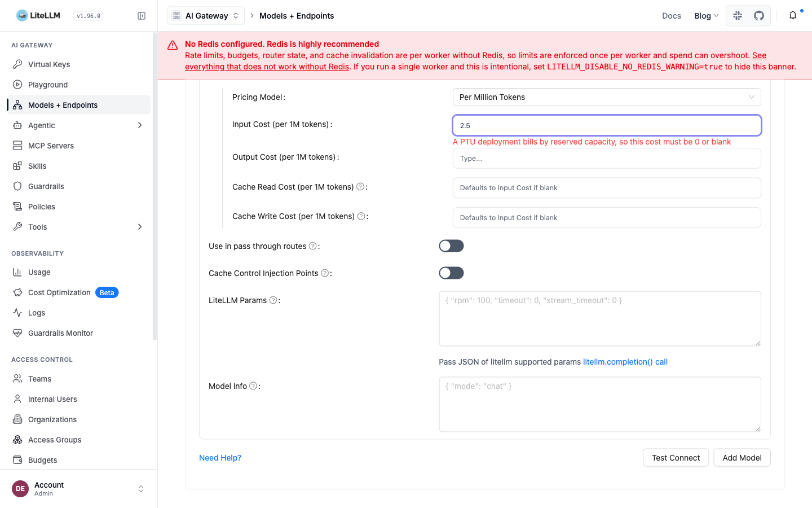Follow the Redis warning documentation link
The image size is (812, 508).
pyautogui.click(x=267, y=67)
